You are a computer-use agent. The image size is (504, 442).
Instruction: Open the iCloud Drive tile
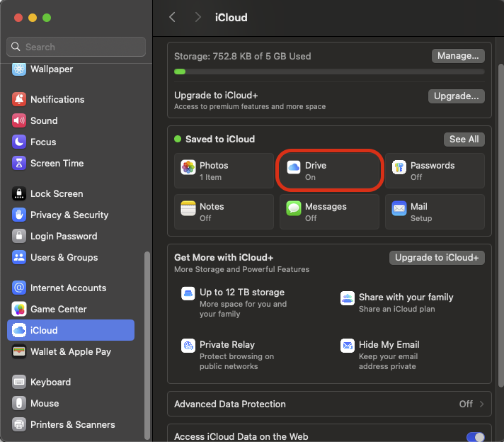pyautogui.click(x=329, y=171)
